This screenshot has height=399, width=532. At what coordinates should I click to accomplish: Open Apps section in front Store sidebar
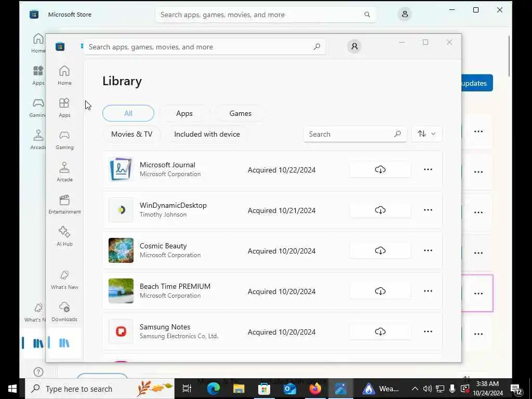click(x=64, y=108)
